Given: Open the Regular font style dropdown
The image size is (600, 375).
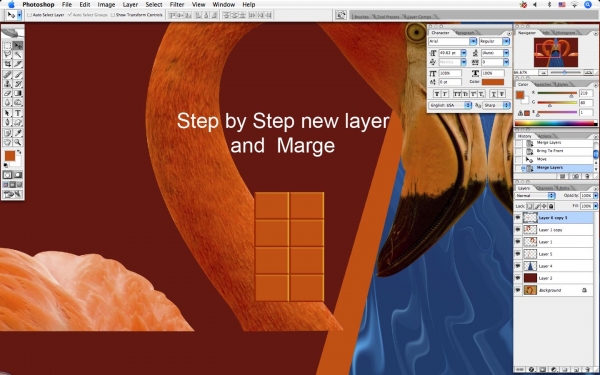Looking at the screenshot, I should [x=506, y=41].
